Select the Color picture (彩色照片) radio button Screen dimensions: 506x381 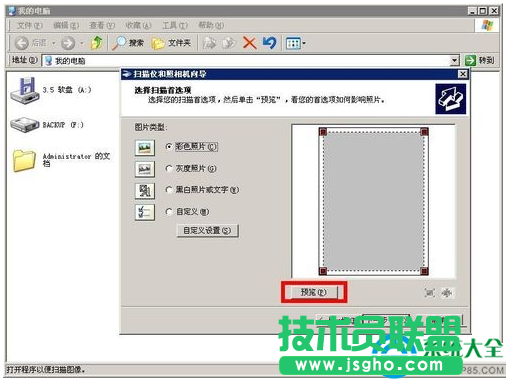pos(169,147)
